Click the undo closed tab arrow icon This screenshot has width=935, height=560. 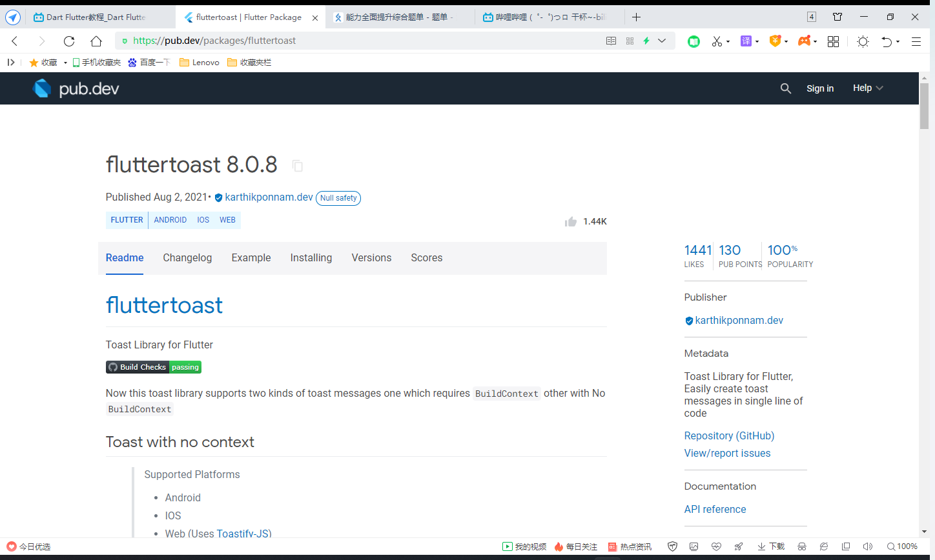(x=887, y=41)
